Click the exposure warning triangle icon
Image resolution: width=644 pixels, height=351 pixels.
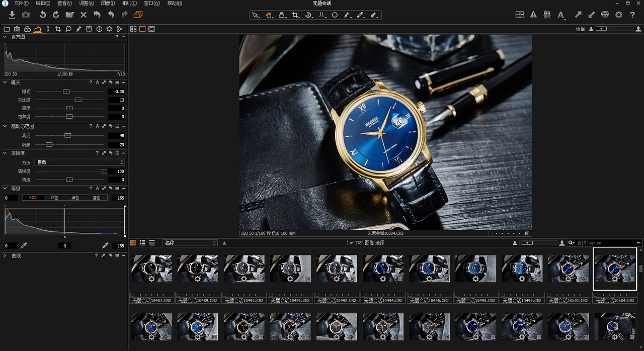[x=533, y=15]
